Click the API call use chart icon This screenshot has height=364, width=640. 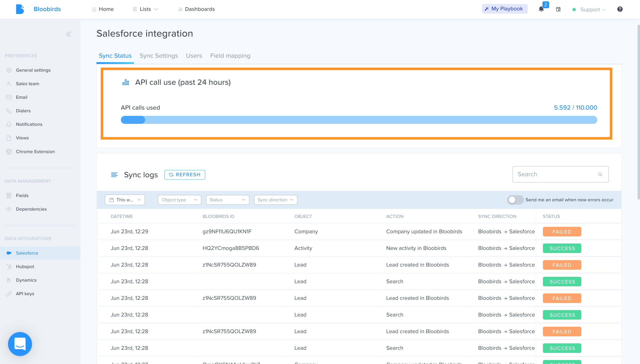(x=126, y=82)
